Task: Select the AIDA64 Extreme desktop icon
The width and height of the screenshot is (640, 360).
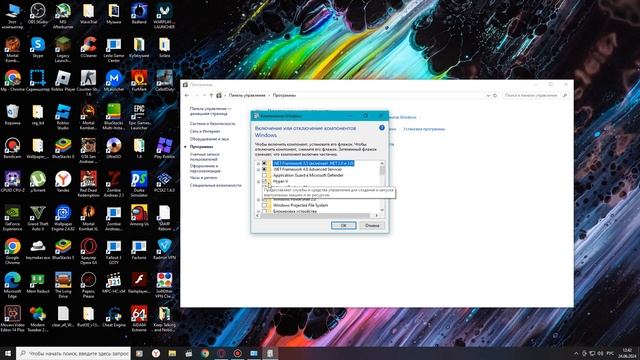Action: (x=139, y=319)
